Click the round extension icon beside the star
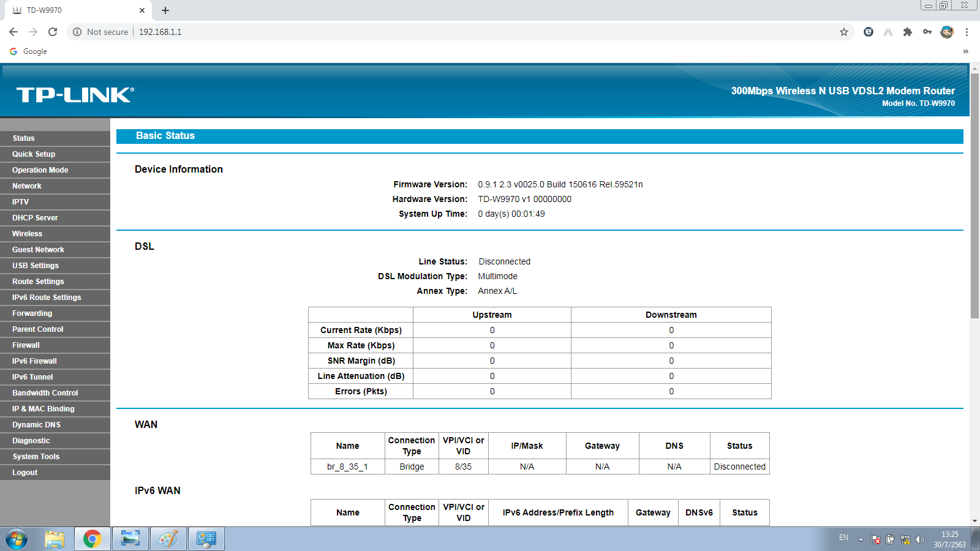The image size is (980, 551). 869,32
